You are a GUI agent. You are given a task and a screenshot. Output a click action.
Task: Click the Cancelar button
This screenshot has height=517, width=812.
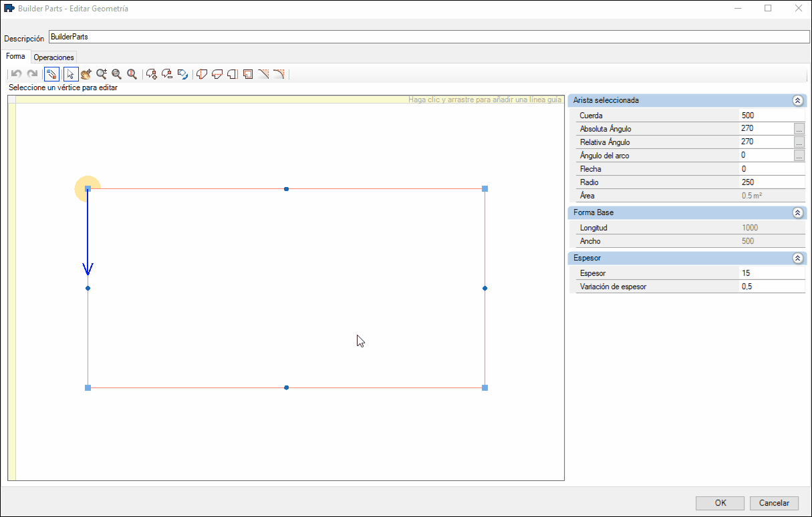774,503
